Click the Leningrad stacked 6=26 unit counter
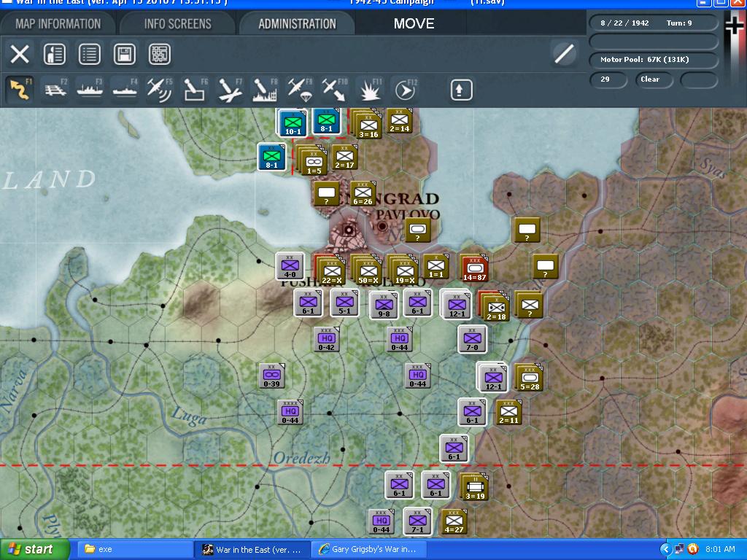 coord(363,194)
